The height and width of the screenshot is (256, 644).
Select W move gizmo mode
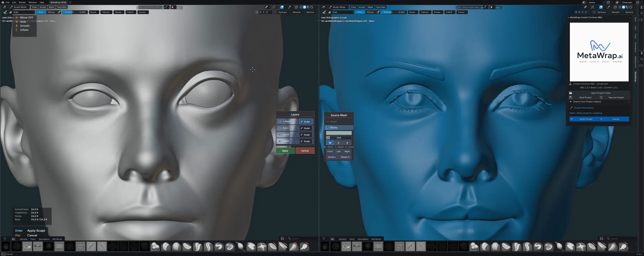[330, 143]
